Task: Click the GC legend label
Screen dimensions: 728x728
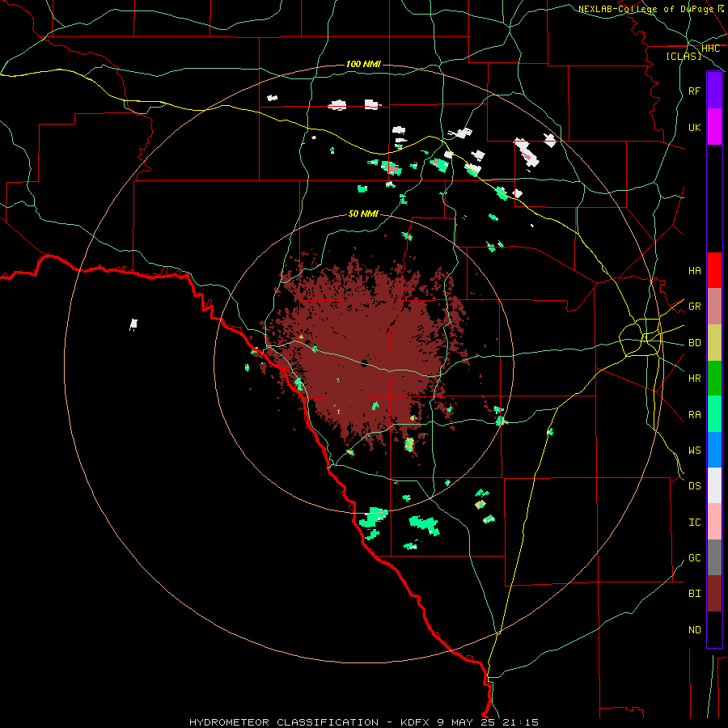Action: (695, 558)
